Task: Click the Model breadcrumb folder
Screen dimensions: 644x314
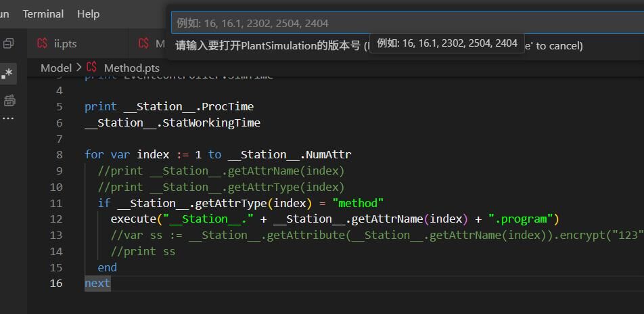Action: tap(55, 68)
